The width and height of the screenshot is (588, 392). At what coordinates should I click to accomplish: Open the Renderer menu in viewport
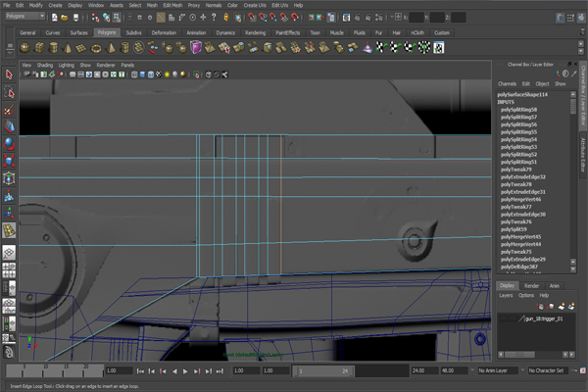click(x=106, y=65)
